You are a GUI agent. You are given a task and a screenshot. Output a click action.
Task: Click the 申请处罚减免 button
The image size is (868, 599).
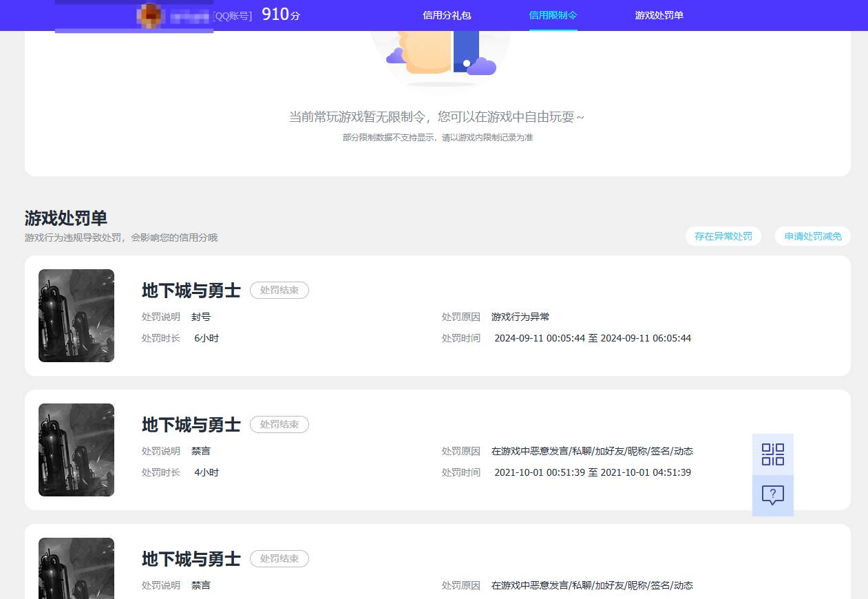pos(812,236)
